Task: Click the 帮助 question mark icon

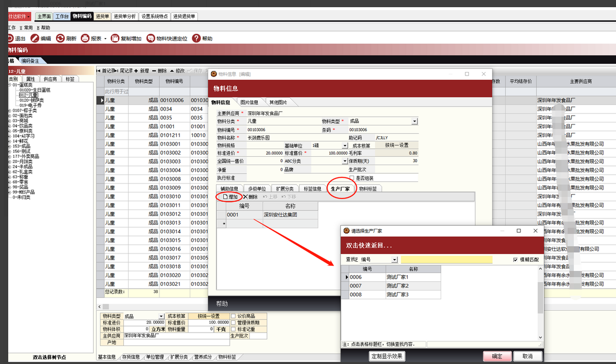Action: 196,38
